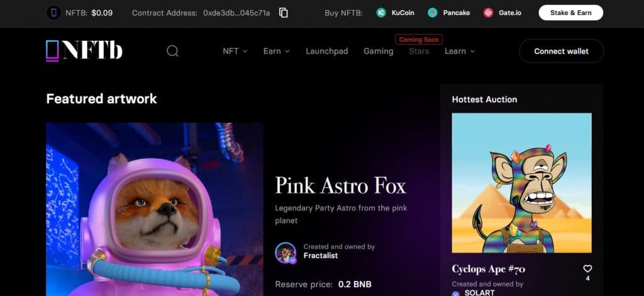Open the Launchpad page
This screenshot has width=644, height=296.
point(326,51)
